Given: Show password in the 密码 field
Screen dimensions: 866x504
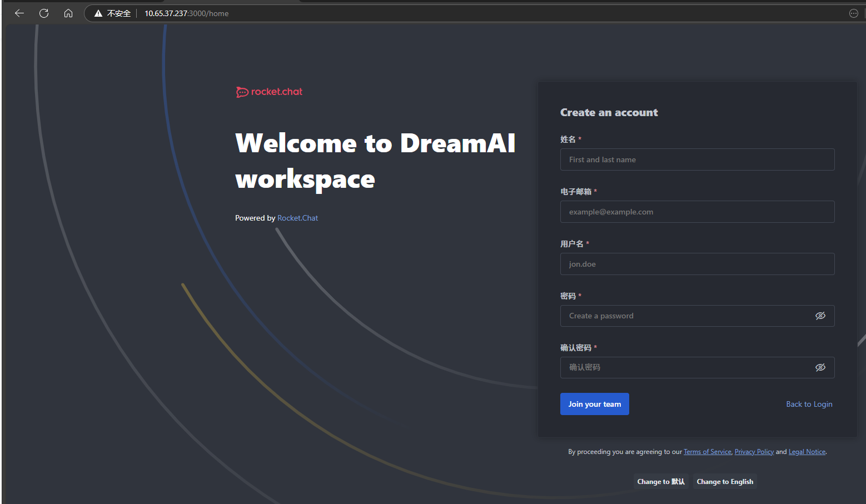Looking at the screenshot, I should click(x=820, y=316).
